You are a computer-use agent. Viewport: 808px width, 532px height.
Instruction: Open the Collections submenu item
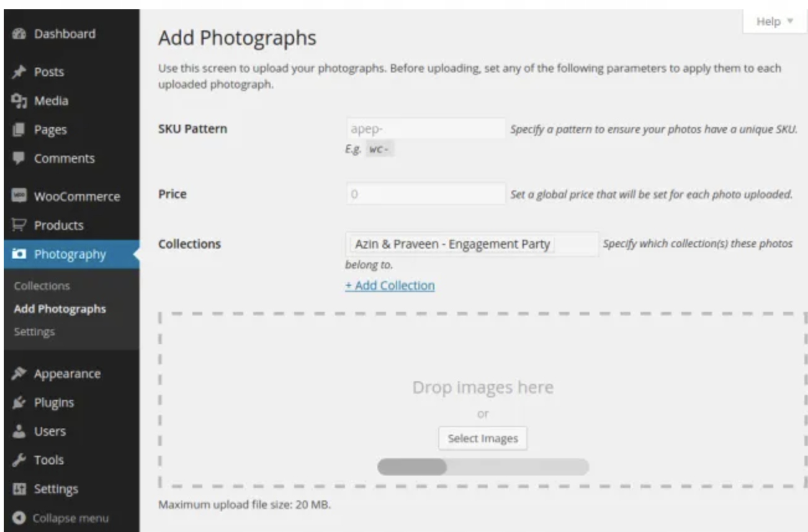pos(43,286)
